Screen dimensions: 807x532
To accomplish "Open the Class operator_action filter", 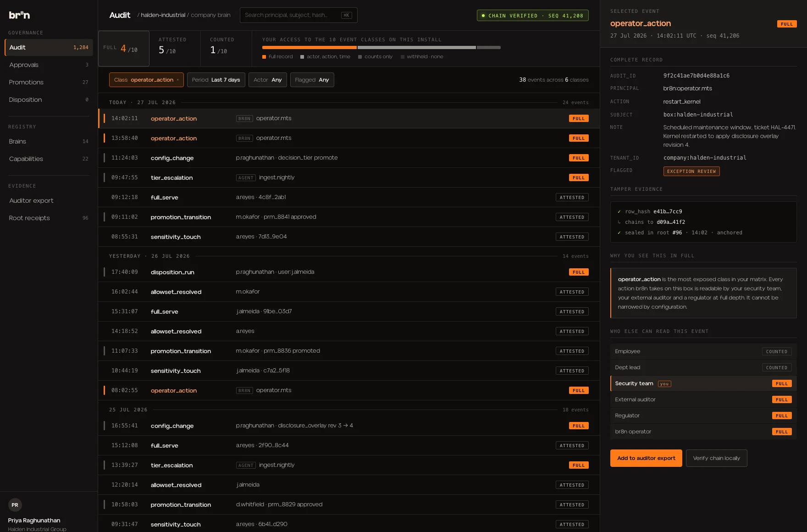I will 146,80.
